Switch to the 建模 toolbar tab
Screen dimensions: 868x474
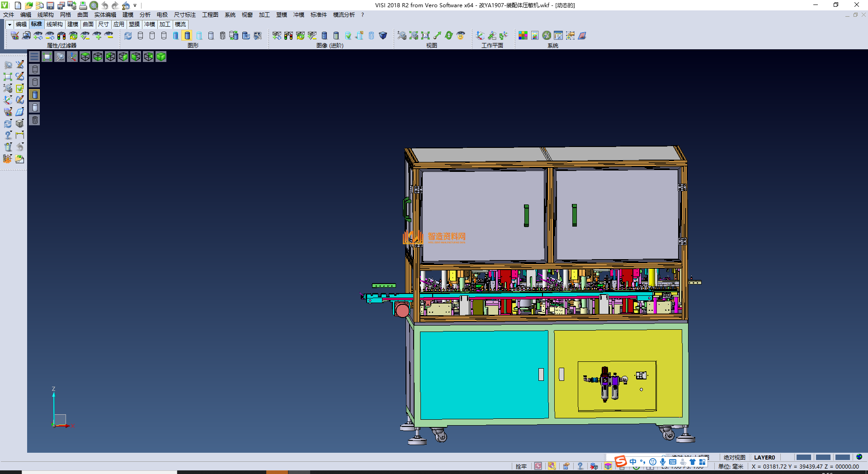pyautogui.click(x=72, y=24)
